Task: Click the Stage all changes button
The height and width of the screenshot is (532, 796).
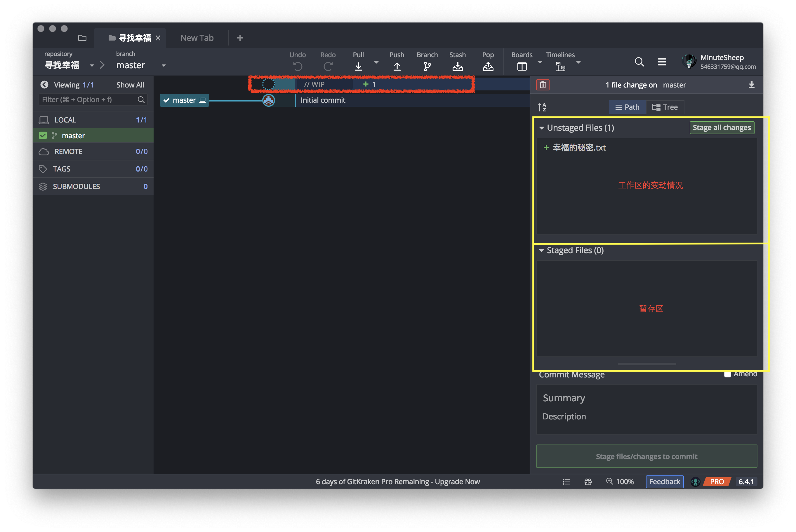Action: 722,127
